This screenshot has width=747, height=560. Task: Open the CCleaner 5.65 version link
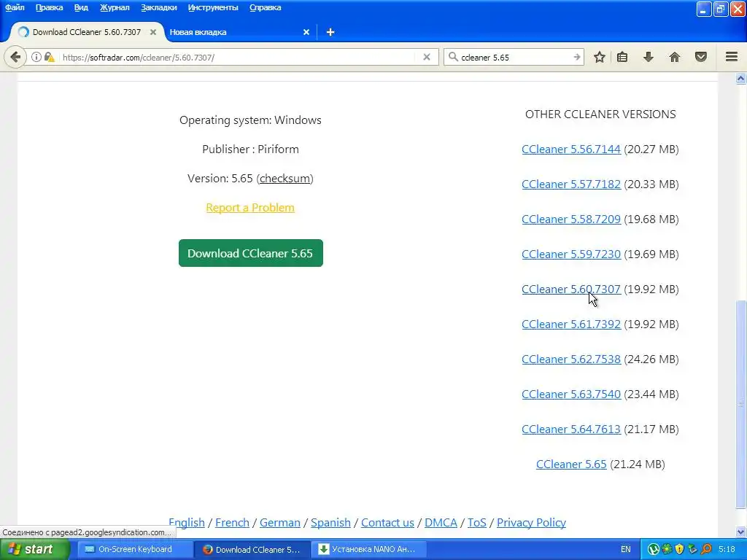(x=571, y=464)
